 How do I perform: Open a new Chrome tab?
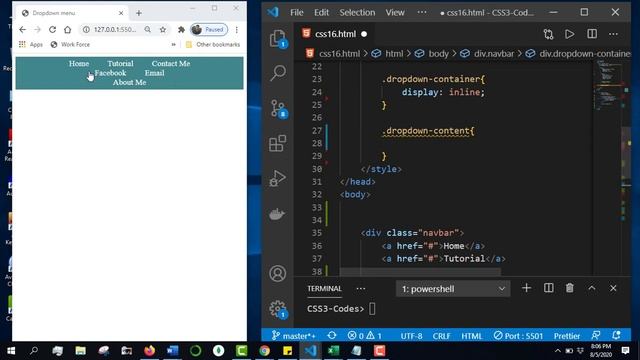click(139, 13)
